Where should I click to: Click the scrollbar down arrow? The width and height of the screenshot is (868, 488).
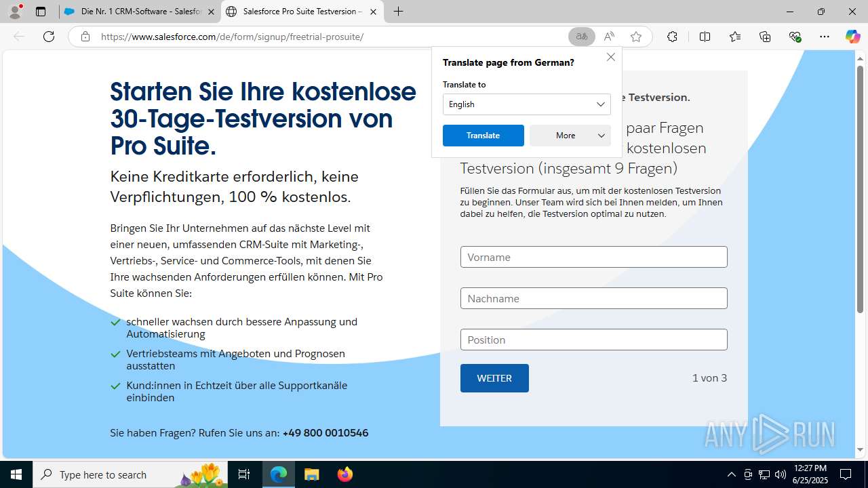[861, 450]
